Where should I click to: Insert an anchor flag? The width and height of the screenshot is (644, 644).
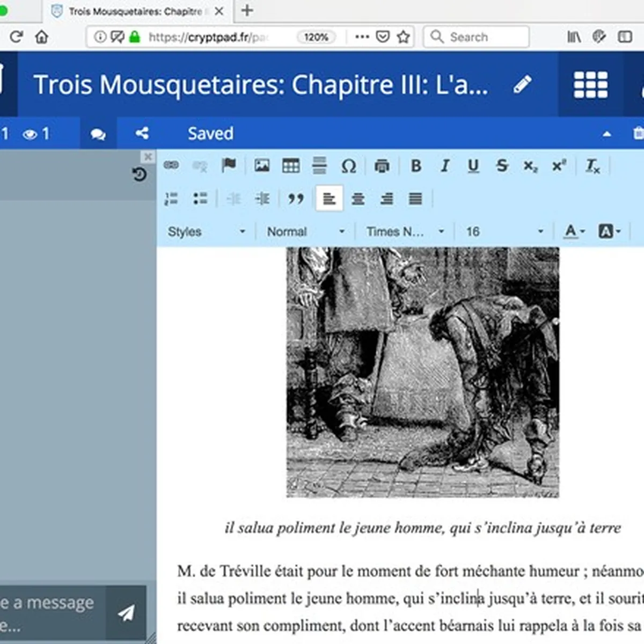click(x=229, y=165)
